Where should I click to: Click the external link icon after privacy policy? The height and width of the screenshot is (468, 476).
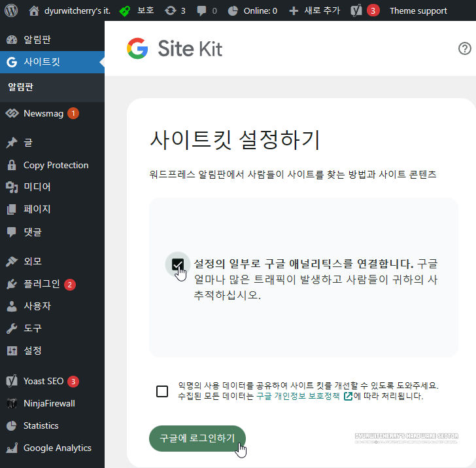coord(348,396)
